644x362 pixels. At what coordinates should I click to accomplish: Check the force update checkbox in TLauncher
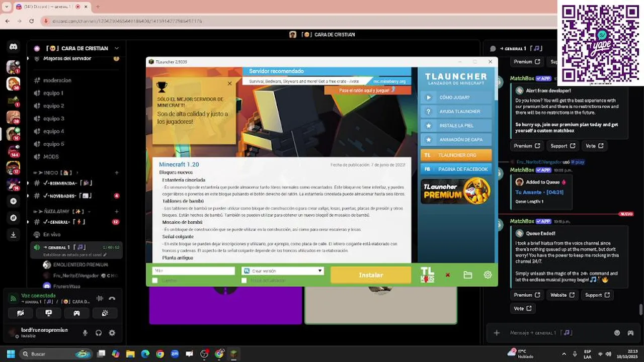(244, 281)
